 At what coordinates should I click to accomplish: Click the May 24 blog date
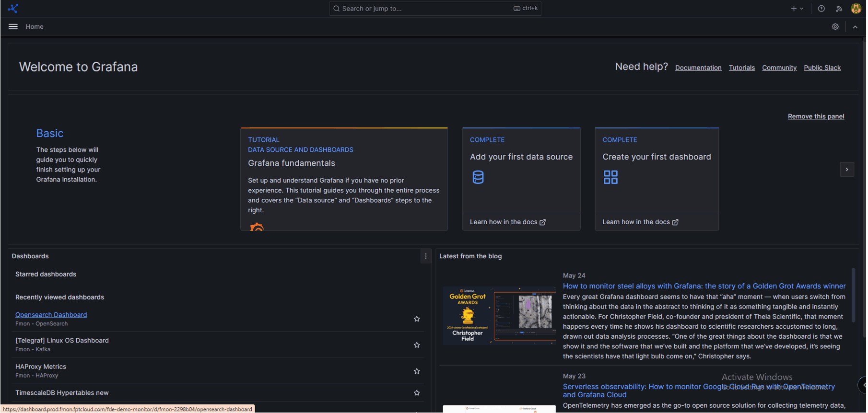pyautogui.click(x=574, y=275)
